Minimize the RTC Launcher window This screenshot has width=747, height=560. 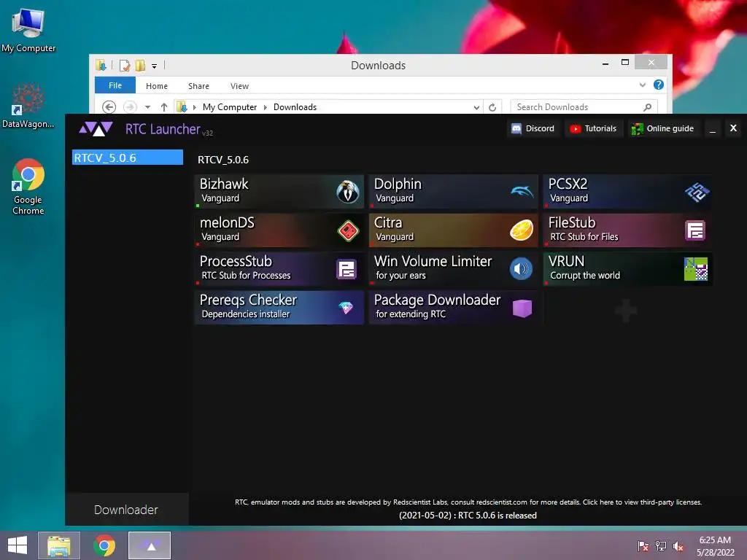tap(712, 128)
